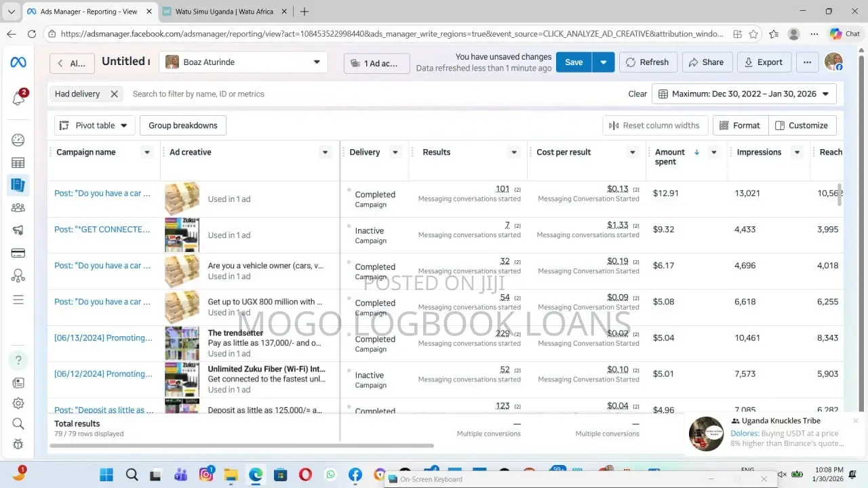Open a new browser tab
The height and width of the screenshot is (488, 868).
304,12
